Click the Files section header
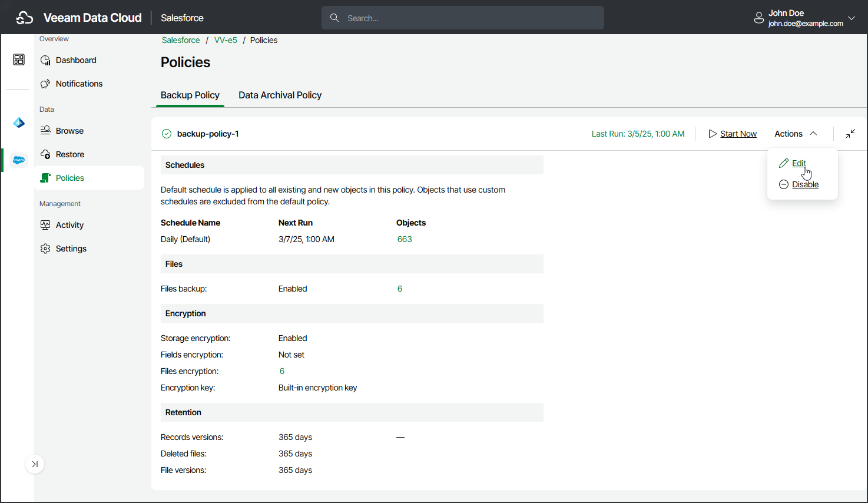The width and height of the screenshot is (868, 503). pos(352,264)
